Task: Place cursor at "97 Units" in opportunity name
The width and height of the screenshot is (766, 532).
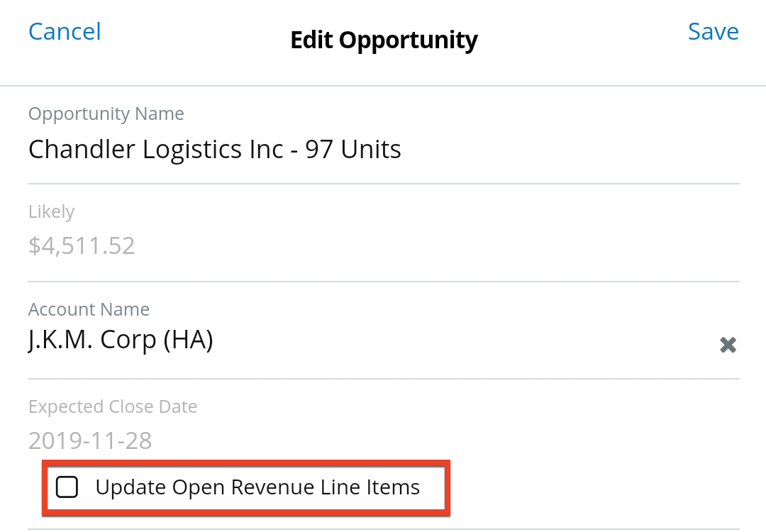Action: pos(353,150)
